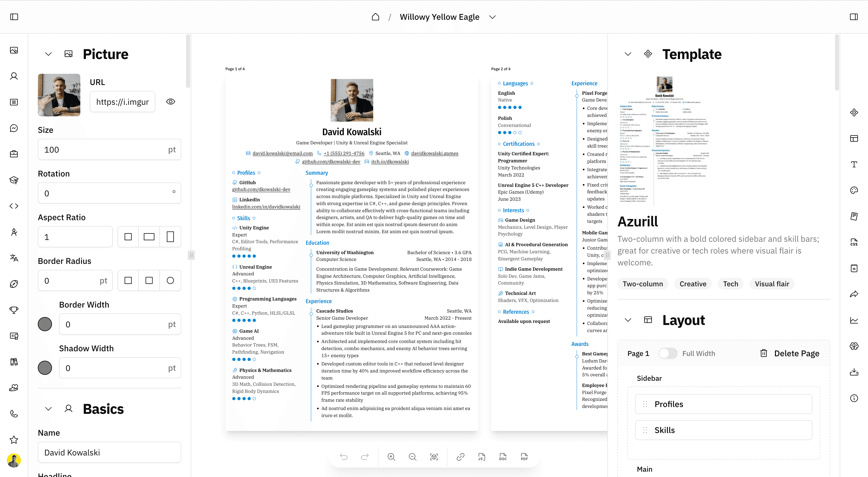Viewport: 868px width, 477px height.
Task: Open border color picker swatch
Action: coord(45,324)
